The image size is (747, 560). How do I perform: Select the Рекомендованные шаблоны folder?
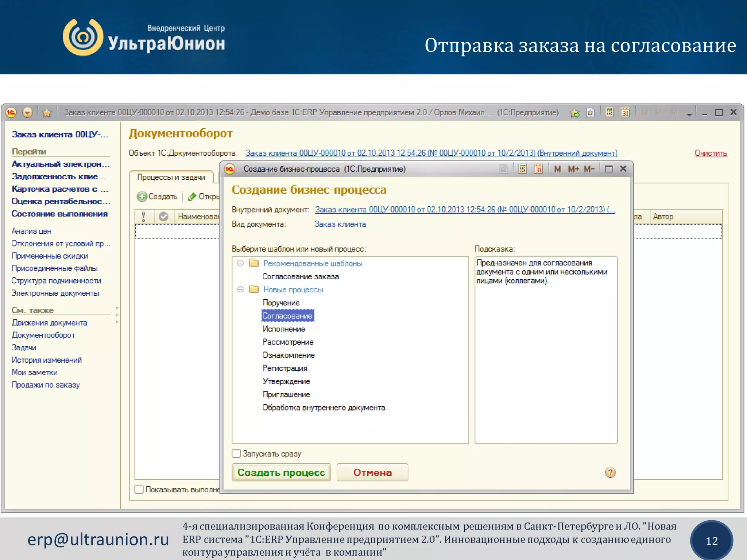[x=313, y=263]
